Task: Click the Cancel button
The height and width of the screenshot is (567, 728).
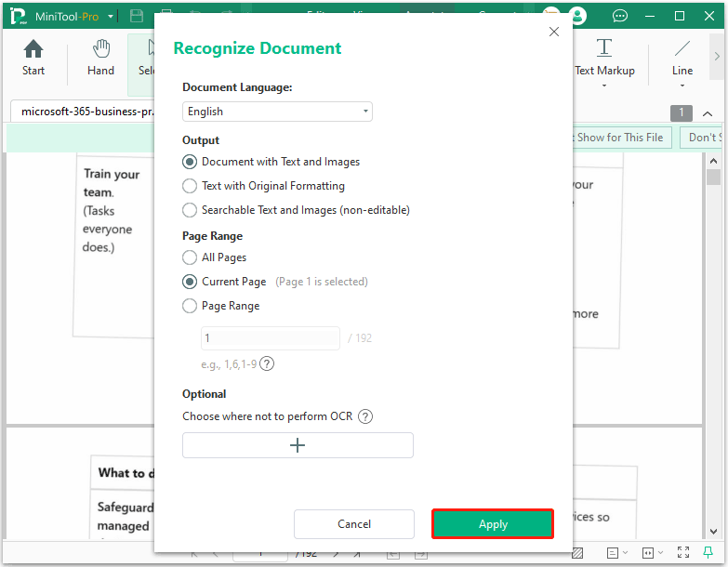Action: tap(354, 524)
